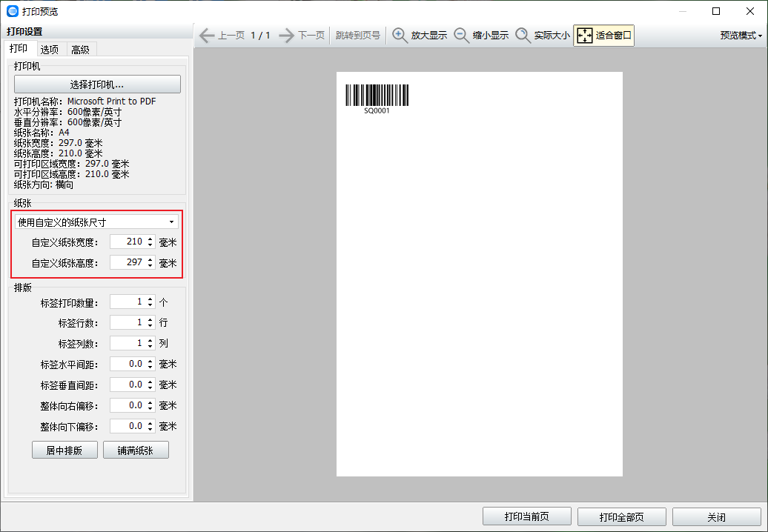Open the paper size dropdown (使用自定义的纸张尺寸)
Viewport: 768px width, 532px height.
pos(96,222)
